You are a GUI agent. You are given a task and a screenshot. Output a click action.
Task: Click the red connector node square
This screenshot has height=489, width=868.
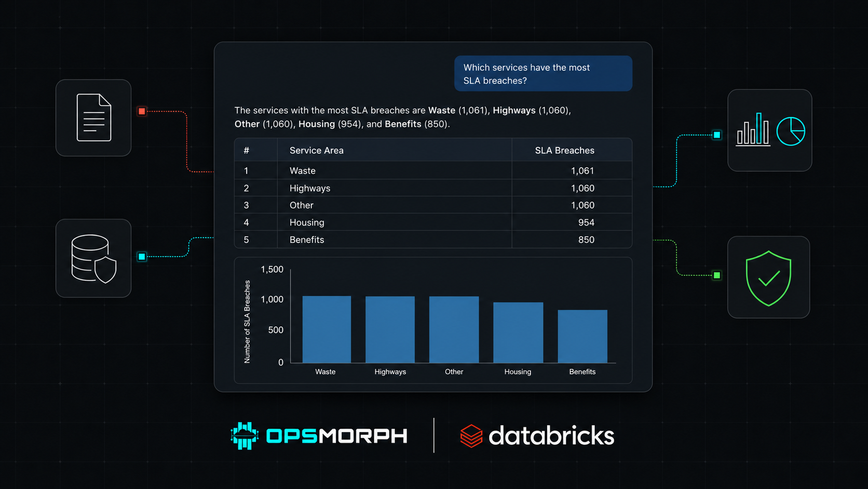(x=142, y=111)
